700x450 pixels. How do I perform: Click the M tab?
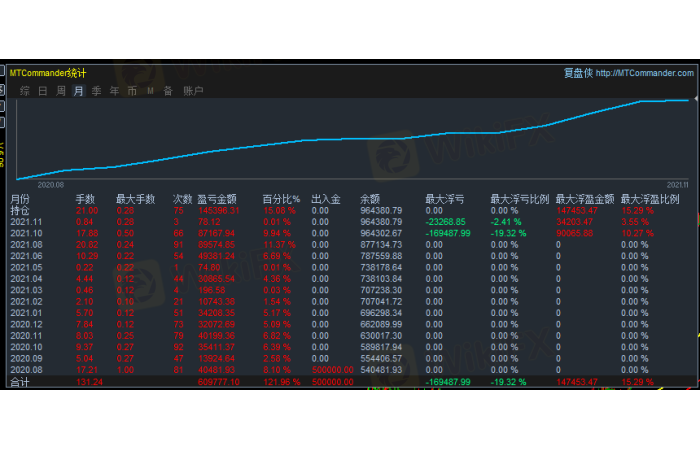(x=150, y=91)
